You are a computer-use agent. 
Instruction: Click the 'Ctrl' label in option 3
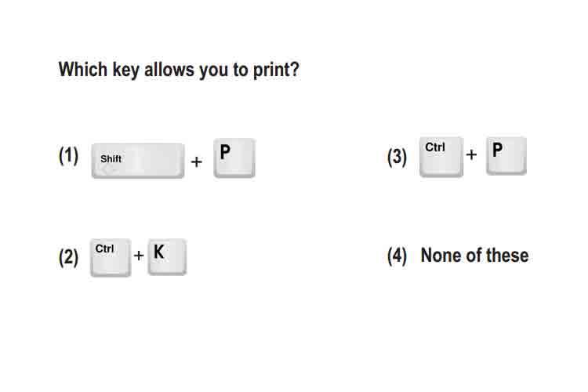click(x=435, y=147)
